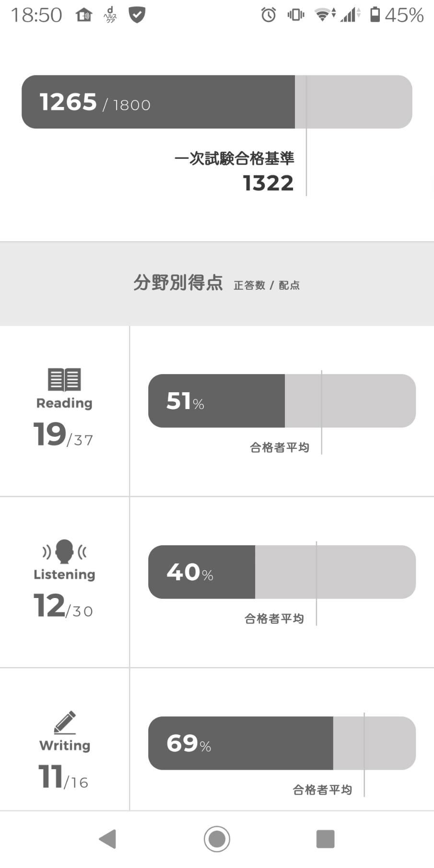This screenshot has width=434, height=868.
Task: Tap the Android back navigation button
Action: (107, 839)
